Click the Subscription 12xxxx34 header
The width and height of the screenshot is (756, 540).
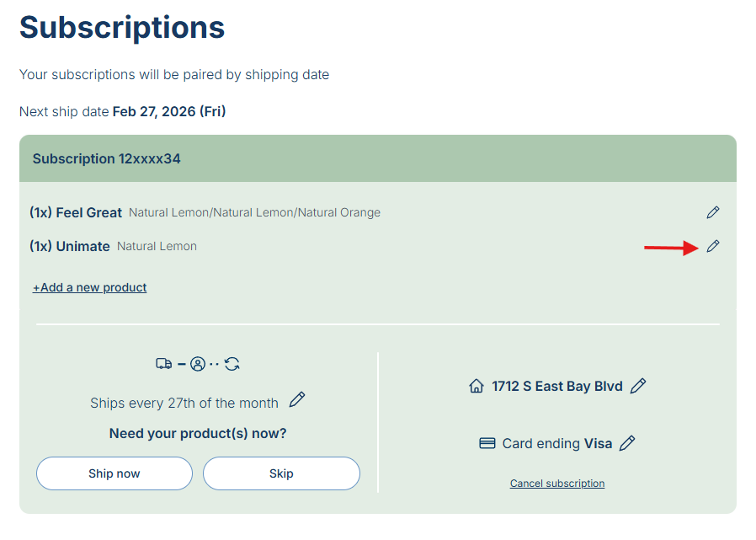pos(107,158)
